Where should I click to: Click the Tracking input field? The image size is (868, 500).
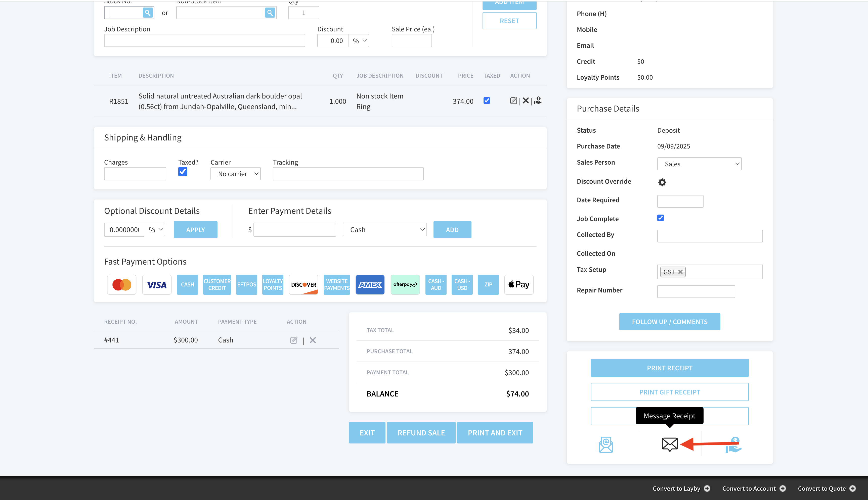tap(348, 174)
